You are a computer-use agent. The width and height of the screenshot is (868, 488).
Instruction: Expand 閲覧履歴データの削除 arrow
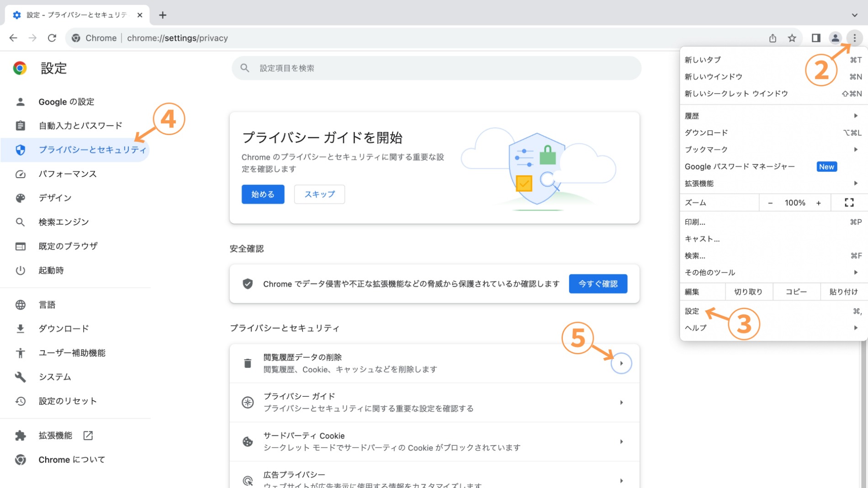click(621, 363)
